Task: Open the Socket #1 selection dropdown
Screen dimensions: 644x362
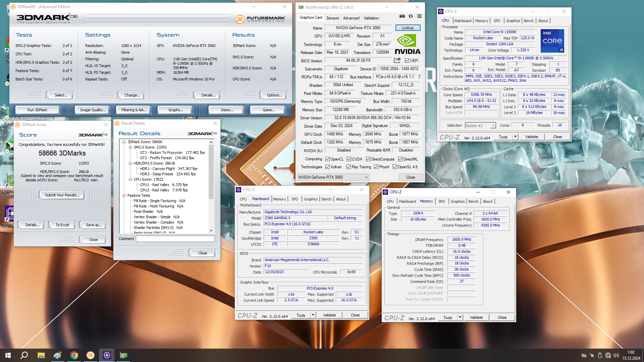Action: (x=480, y=125)
